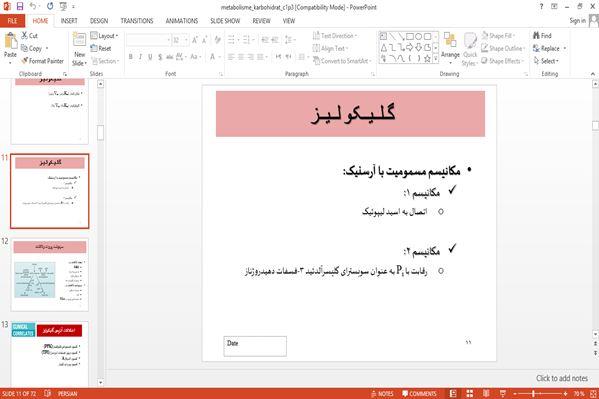Click the Save icon in quick access toolbar
This screenshot has width=599, height=399.
[20, 6]
